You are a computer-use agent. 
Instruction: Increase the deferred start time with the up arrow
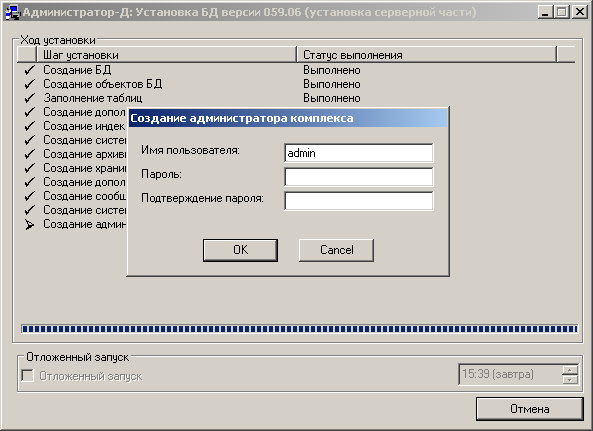tap(570, 369)
